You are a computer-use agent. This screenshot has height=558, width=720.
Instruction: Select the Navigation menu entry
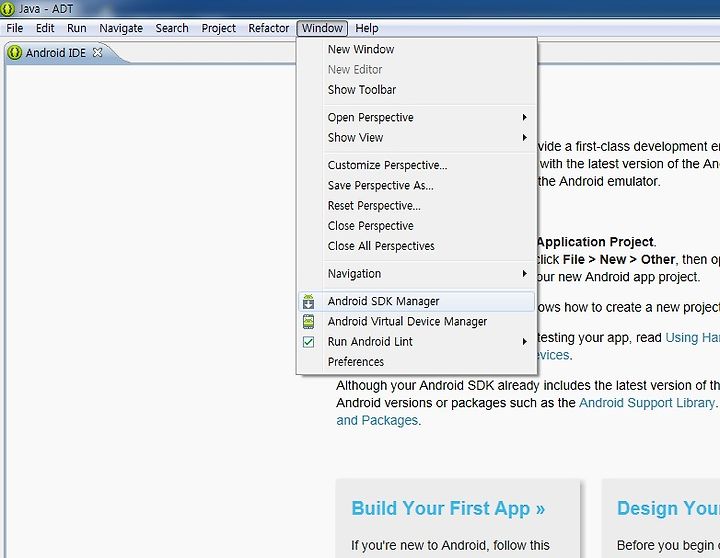click(416, 274)
